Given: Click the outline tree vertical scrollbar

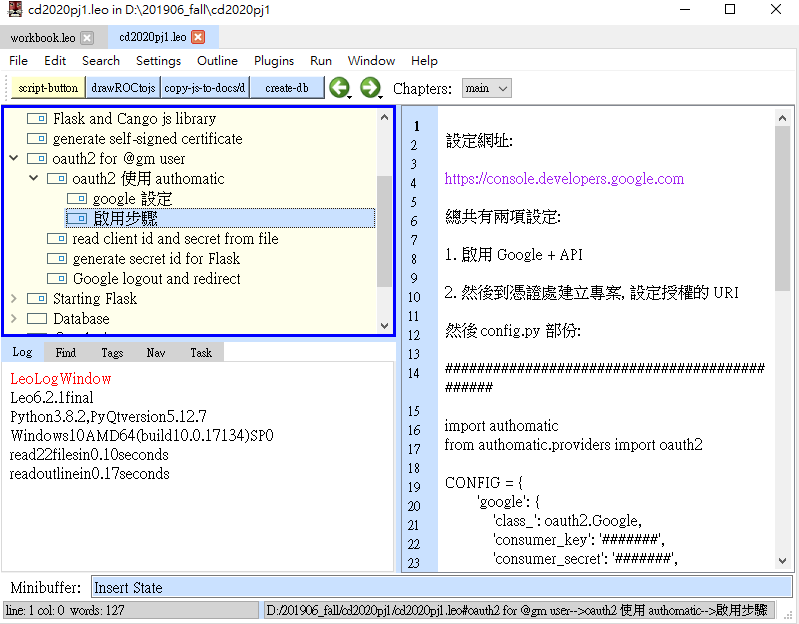Looking at the screenshot, I should (385, 230).
